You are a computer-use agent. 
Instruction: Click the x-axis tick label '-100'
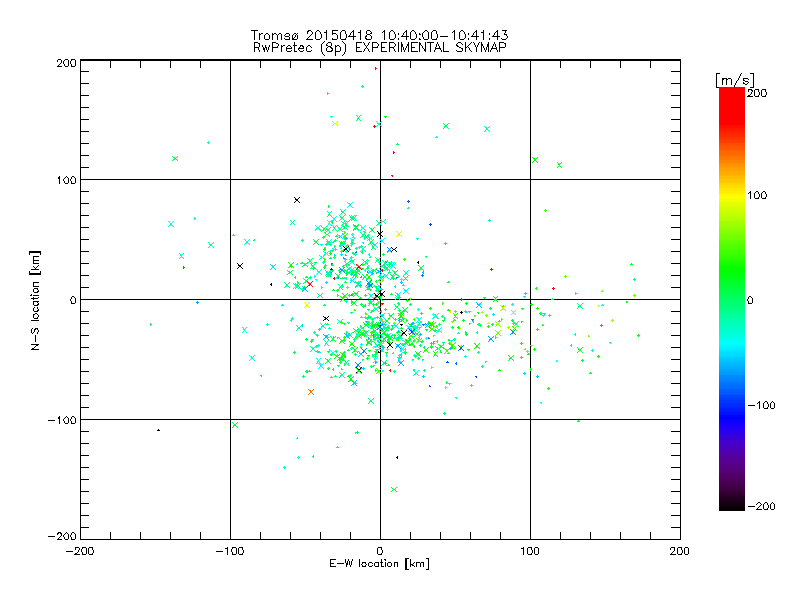[230, 551]
